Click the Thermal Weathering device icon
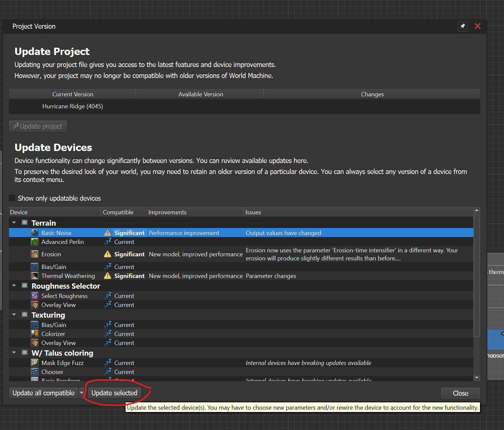The height and width of the screenshot is (430, 504). [35, 276]
